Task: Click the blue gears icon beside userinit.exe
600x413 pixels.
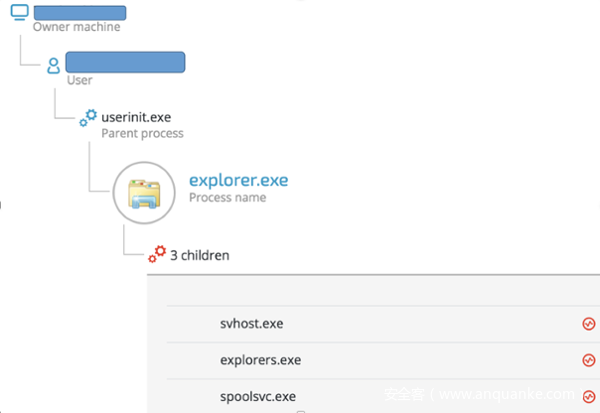Action: 89,118
